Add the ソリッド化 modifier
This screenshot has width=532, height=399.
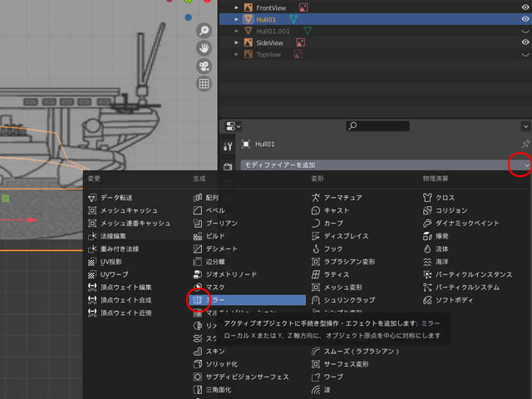[215, 364]
